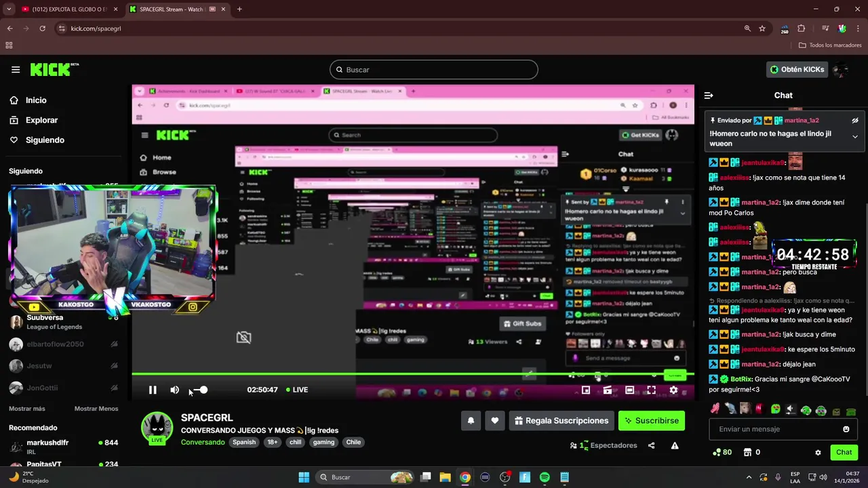The image size is (868, 488).
Task: Toggle follow with the heart button
Action: tap(495, 421)
